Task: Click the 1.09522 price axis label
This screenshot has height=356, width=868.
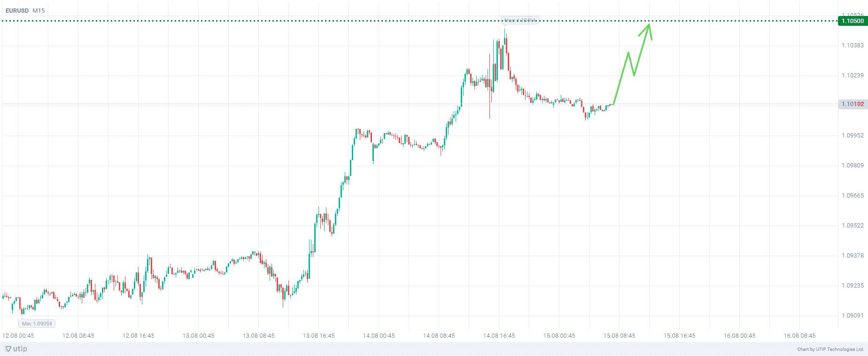Action: [852, 226]
